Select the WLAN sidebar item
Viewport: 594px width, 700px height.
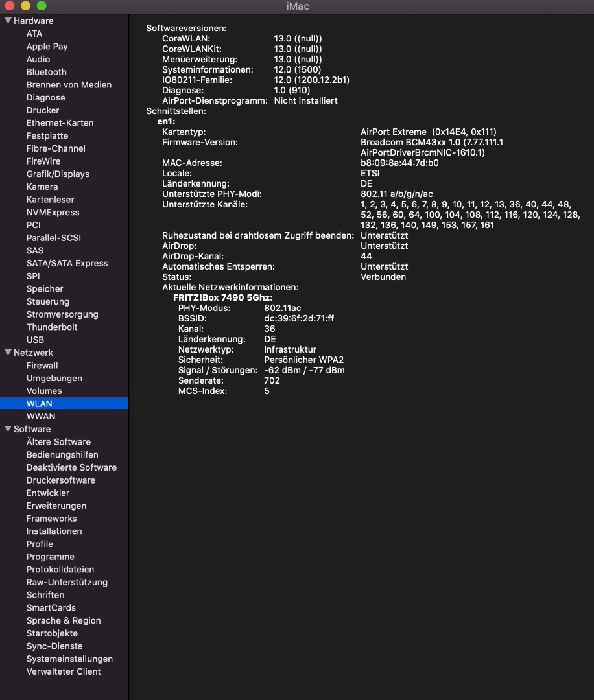click(39, 404)
